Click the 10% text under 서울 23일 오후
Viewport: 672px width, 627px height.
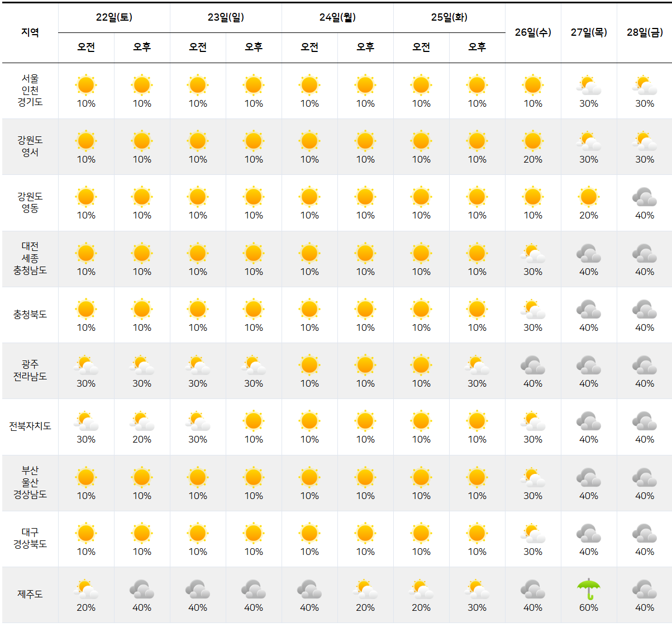pos(254,104)
